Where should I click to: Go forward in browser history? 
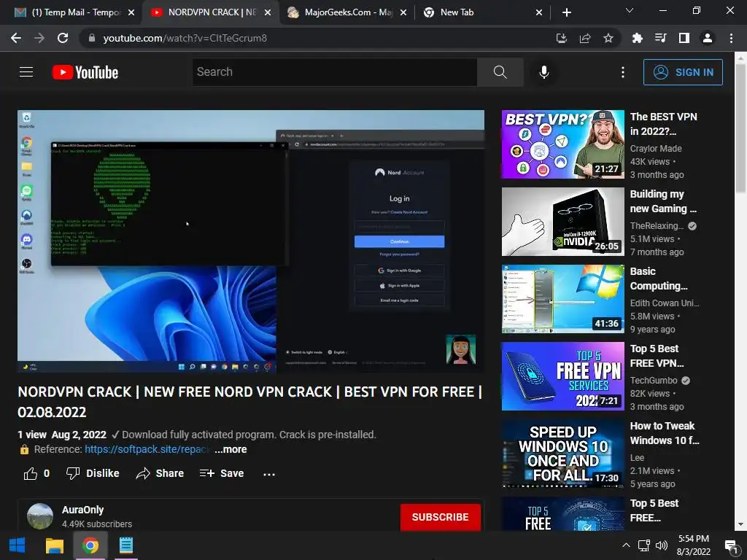pyautogui.click(x=39, y=38)
